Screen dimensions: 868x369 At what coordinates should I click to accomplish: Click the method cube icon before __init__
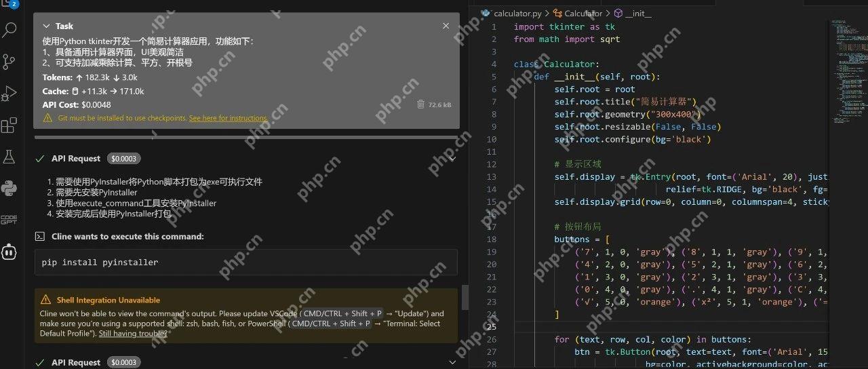tap(618, 13)
